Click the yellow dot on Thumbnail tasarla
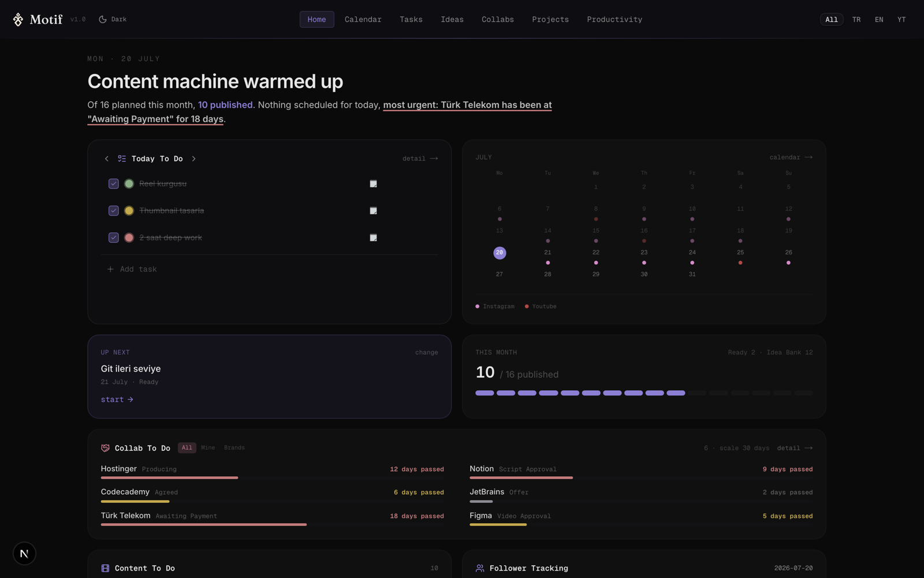Screen dimensions: 924x578 coord(129,211)
